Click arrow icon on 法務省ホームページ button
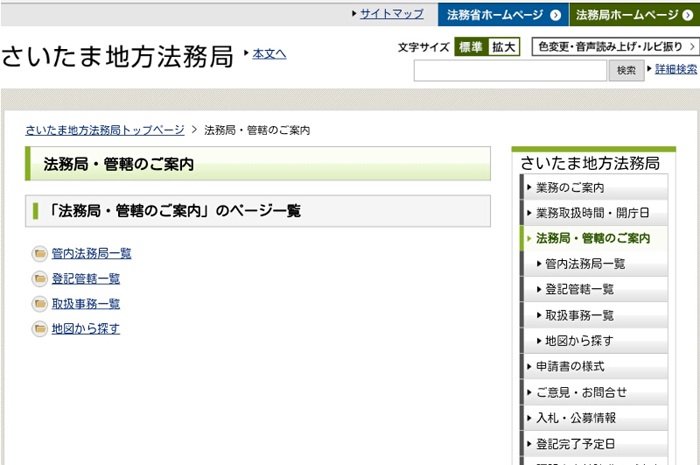 pyautogui.click(x=556, y=15)
